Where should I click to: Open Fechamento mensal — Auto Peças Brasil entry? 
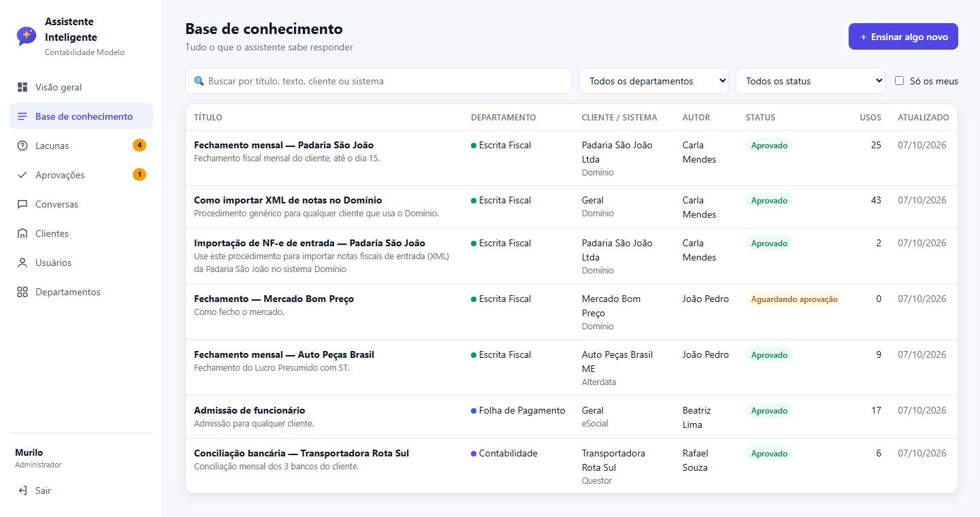(x=284, y=354)
